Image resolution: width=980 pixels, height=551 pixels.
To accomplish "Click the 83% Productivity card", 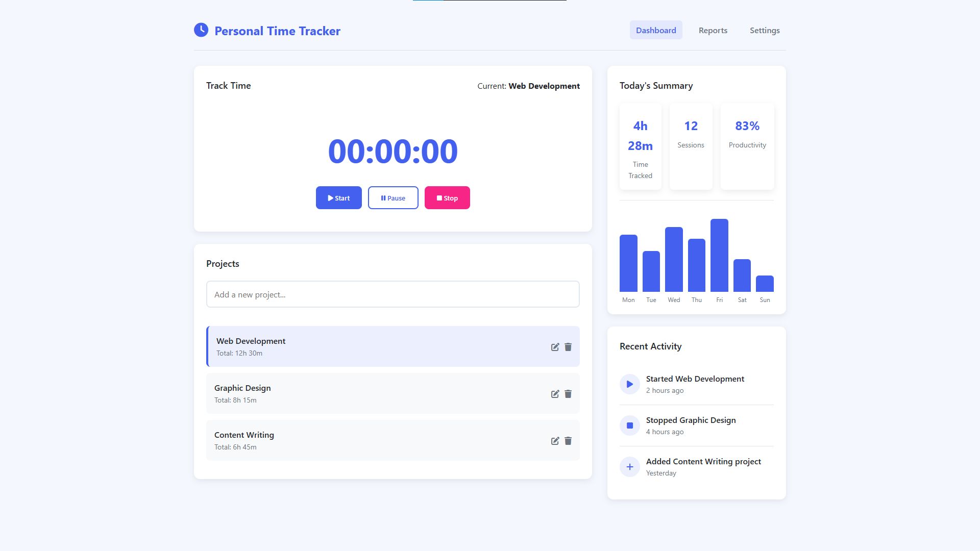I will (x=747, y=146).
